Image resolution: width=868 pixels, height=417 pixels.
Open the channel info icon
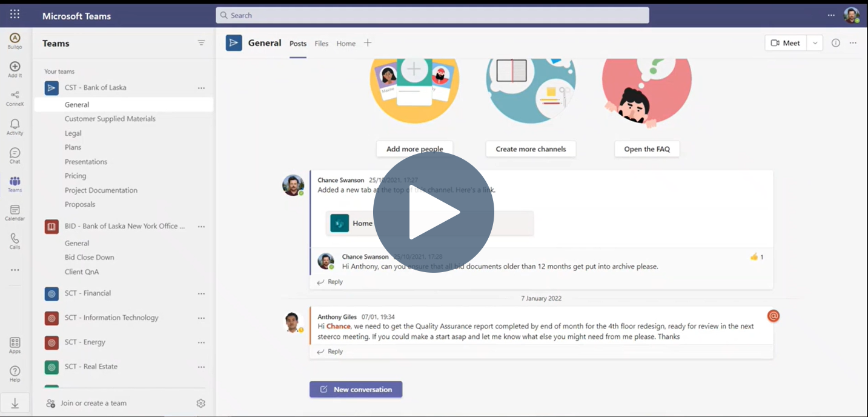click(836, 43)
